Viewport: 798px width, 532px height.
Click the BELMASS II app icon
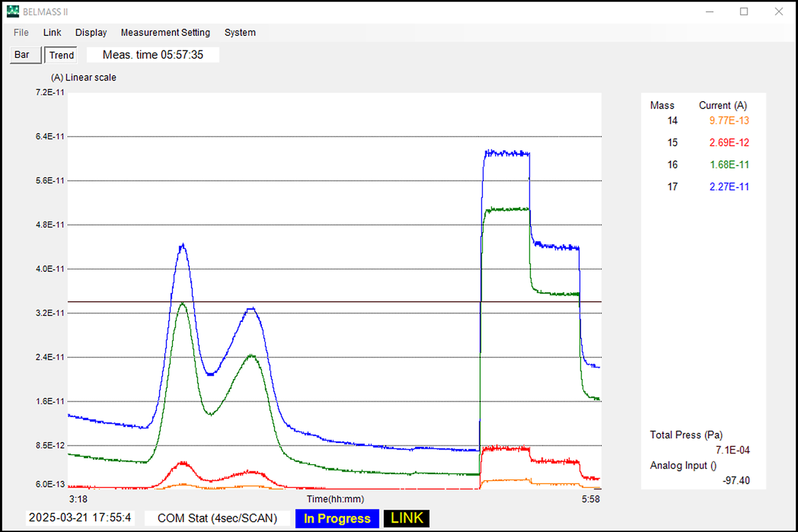pyautogui.click(x=13, y=11)
